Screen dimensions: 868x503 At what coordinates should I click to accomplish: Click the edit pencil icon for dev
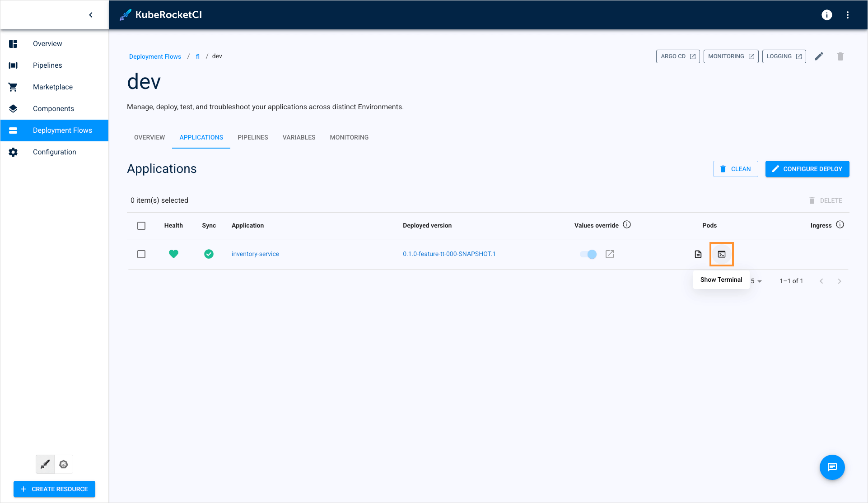pos(820,56)
